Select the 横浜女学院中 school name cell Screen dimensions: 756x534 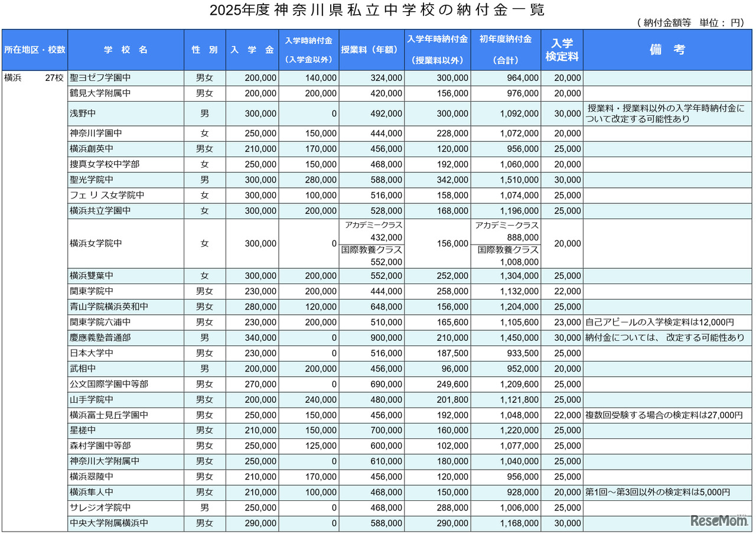coord(126,243)
